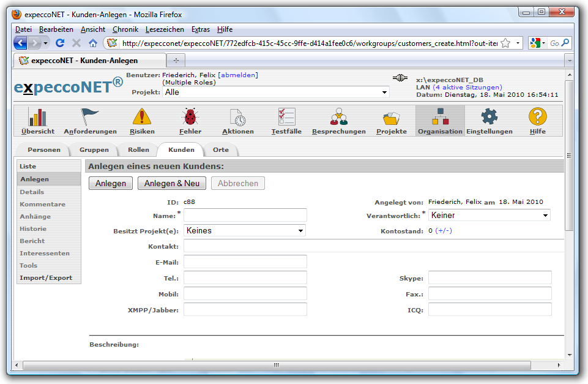Open the Testfälle checklist icon
The image size is (588, 384).
coord(286,117)
